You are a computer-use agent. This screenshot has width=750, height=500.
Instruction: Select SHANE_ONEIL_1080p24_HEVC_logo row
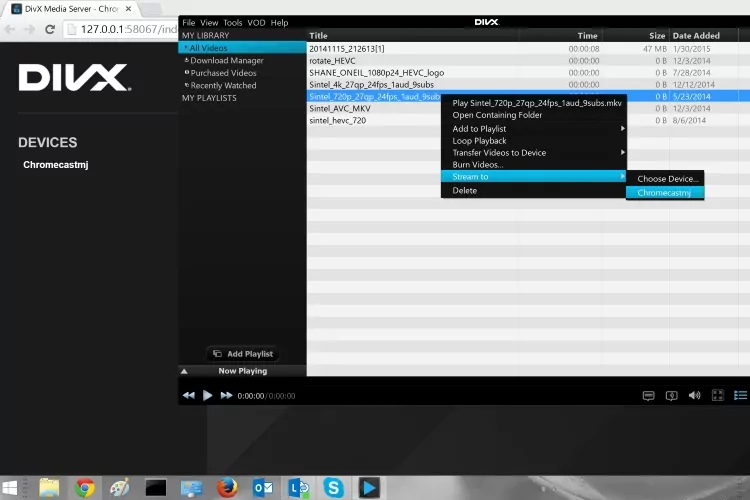click(x=528, y=73)
